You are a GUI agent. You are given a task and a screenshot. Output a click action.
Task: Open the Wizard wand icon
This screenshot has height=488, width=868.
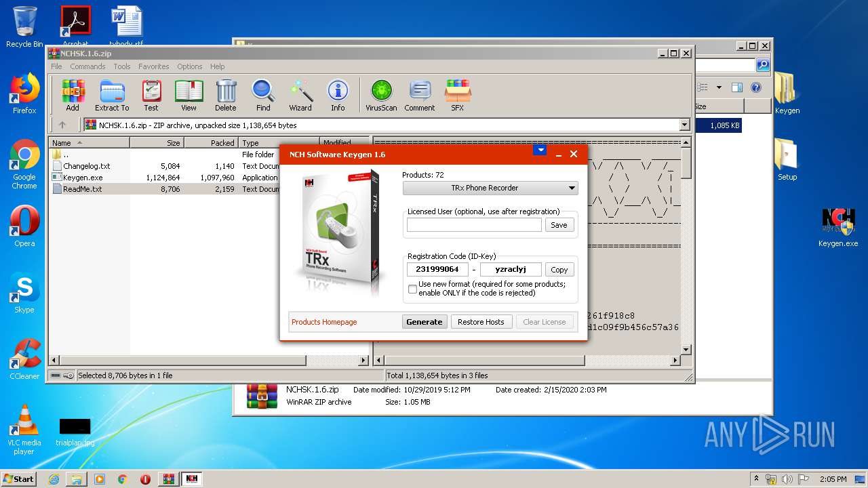300,95
